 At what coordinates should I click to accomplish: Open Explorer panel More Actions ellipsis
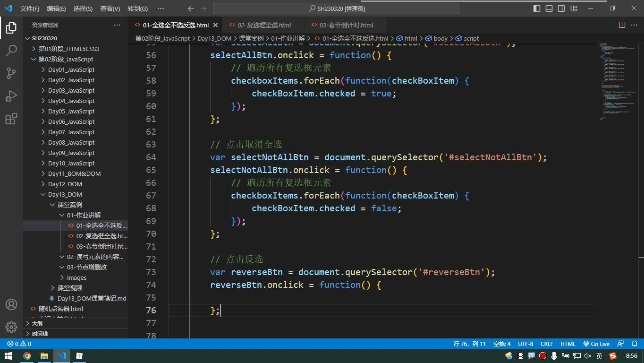pyautogui.click(x=117, y=25)
